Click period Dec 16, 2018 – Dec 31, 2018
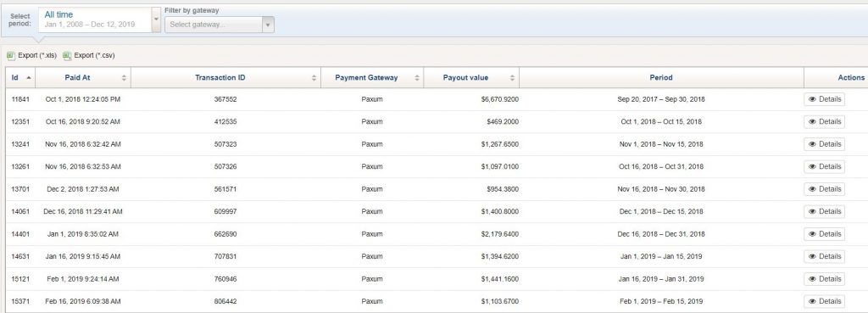868x313 pixels. [661, 234]
